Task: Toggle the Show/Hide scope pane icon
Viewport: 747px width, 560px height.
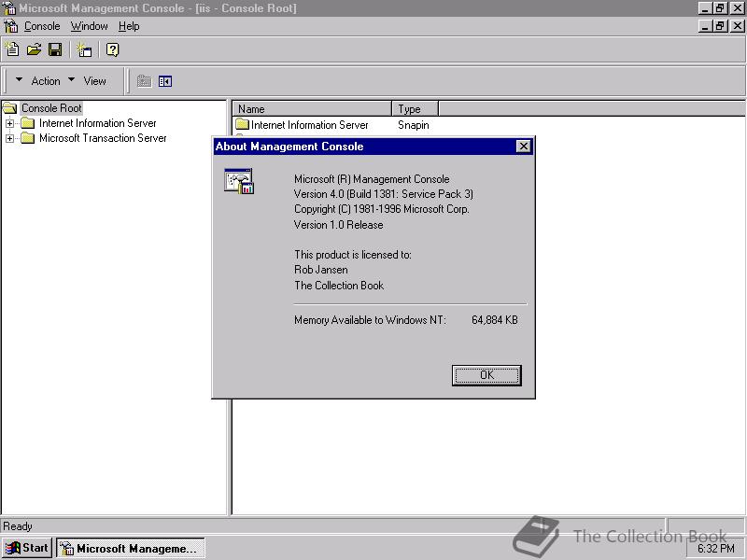Action: [x=165, y=81]
